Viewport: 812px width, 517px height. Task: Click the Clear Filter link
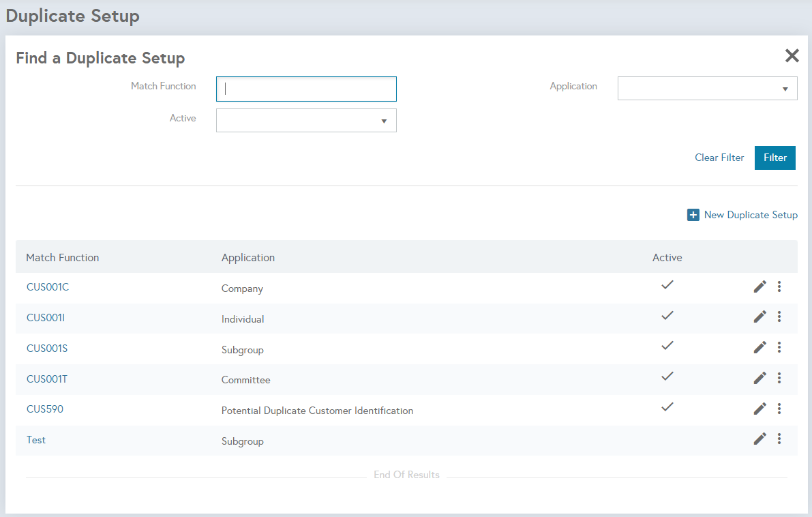coord(719,158)
